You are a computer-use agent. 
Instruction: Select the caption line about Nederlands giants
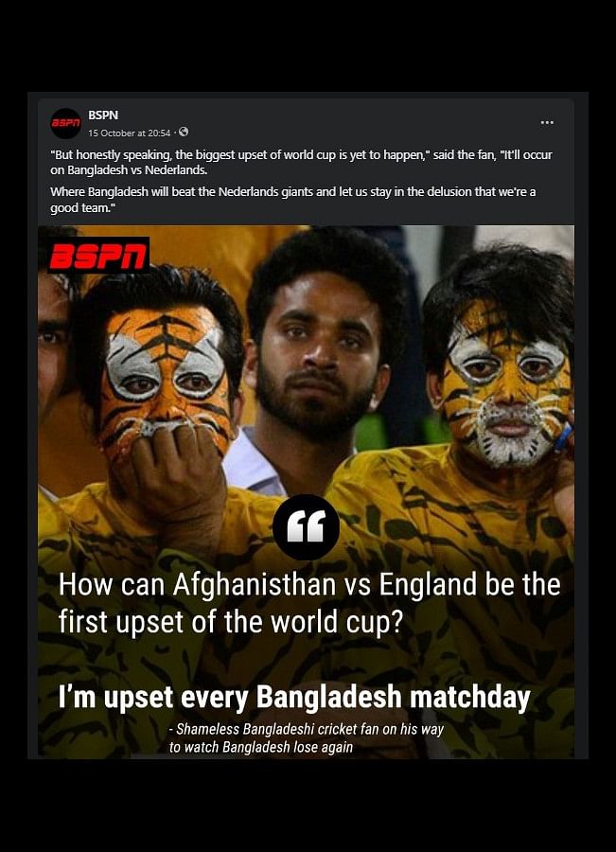[x=293, y=200]
